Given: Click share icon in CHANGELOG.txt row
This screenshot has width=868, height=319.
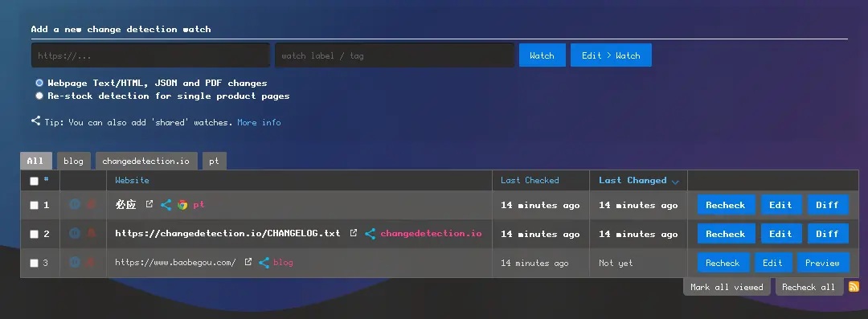Looking at the screenshot, I should [x=370, y=234].
